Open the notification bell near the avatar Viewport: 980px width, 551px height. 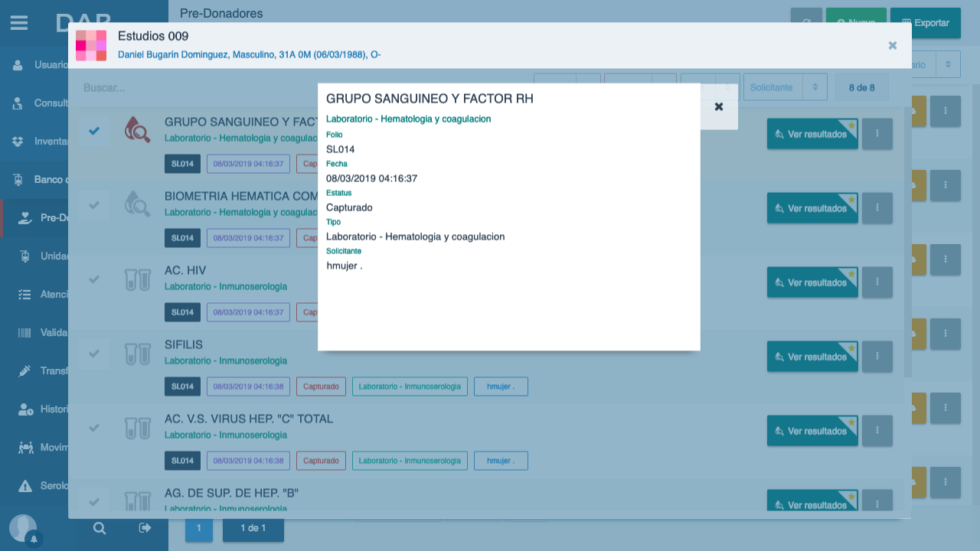[x=34, y=540]
